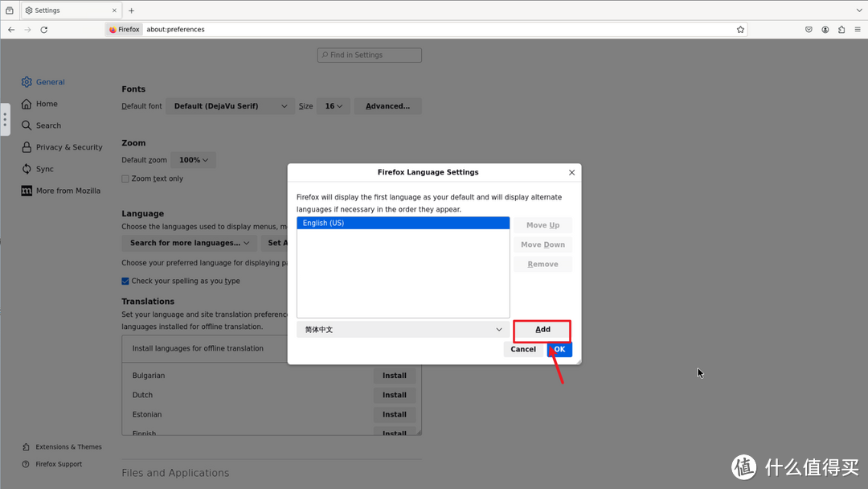Select the Settings tab
The width and height of the screenshot is (868, 489).
click(71, 10)
